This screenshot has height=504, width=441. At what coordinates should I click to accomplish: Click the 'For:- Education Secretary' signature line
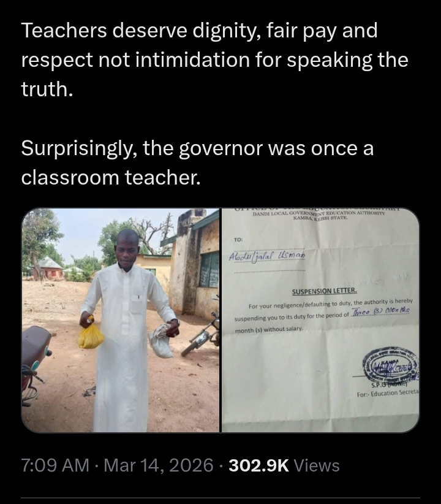pos(388,393)
